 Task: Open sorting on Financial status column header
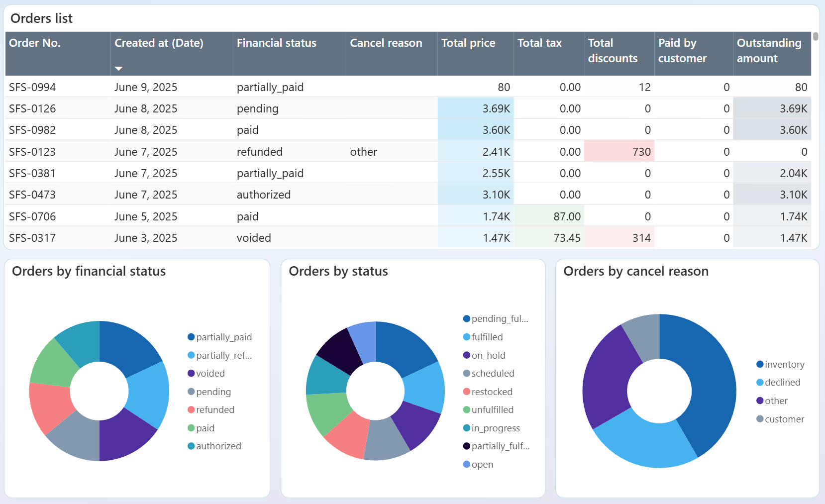(277, 43)
